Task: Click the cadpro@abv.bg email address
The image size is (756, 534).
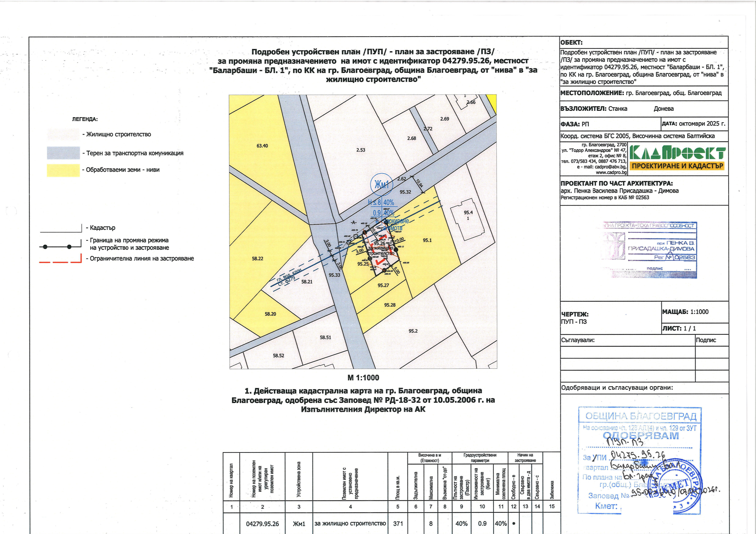Action: pos(610,167)
